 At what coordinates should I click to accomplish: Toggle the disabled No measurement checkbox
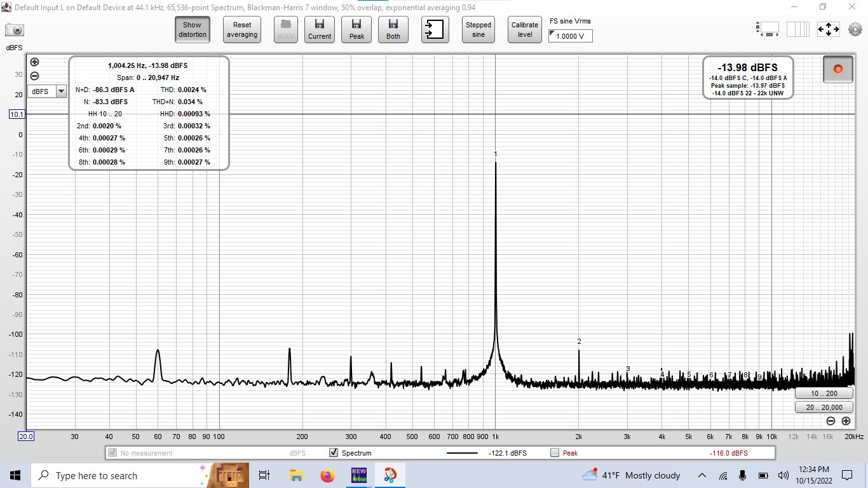(112, 453)
